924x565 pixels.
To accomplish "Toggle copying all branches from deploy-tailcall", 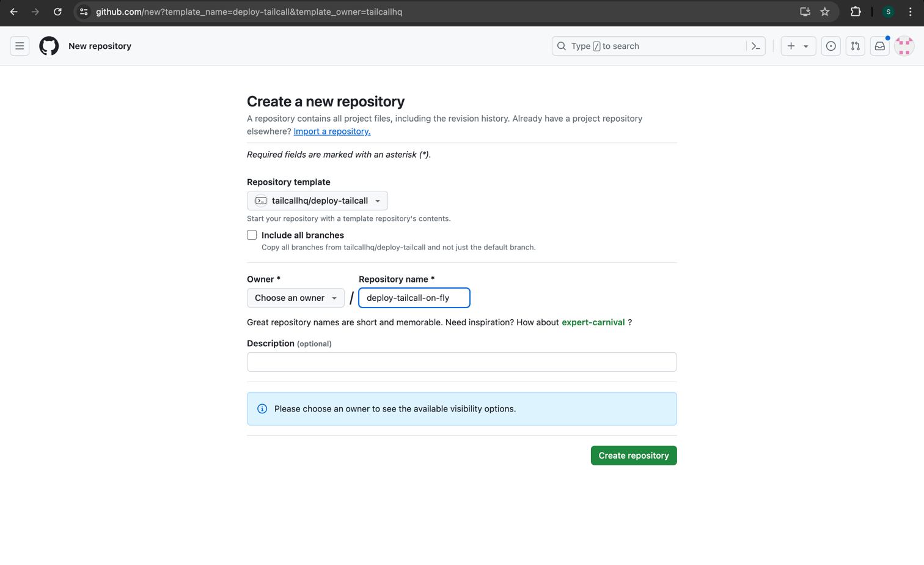I will [x=251, y=235].
